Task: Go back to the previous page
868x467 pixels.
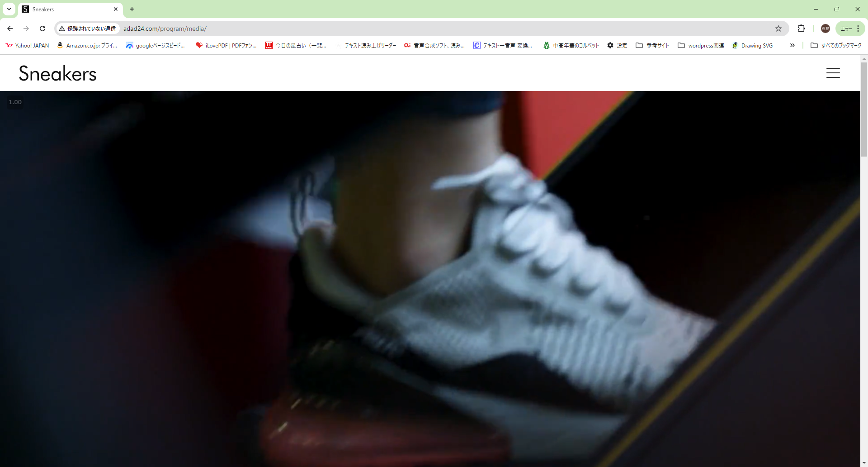Action: point(10,29)
